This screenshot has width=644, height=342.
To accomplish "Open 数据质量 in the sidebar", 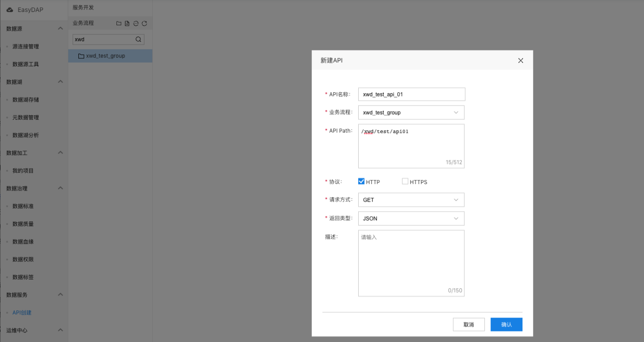I will pos(23,224).
